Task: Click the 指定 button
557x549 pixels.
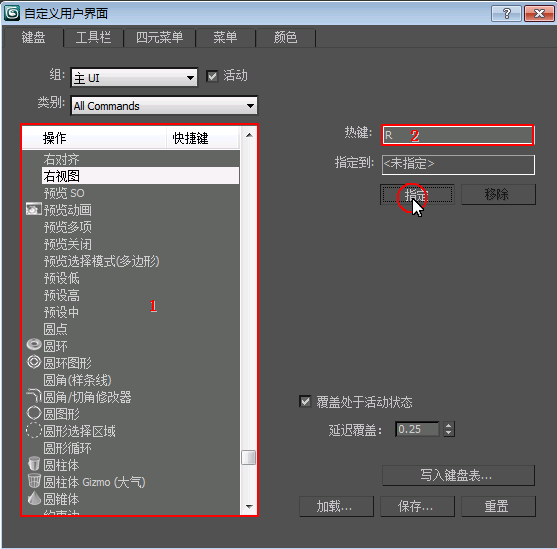Action: coord(417,194)
